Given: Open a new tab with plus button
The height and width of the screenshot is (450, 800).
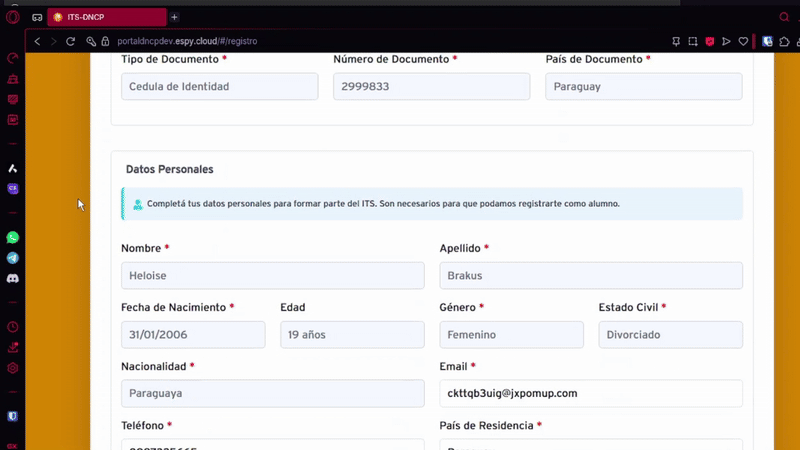Looking at the screenshot, I should click(174, 17).
